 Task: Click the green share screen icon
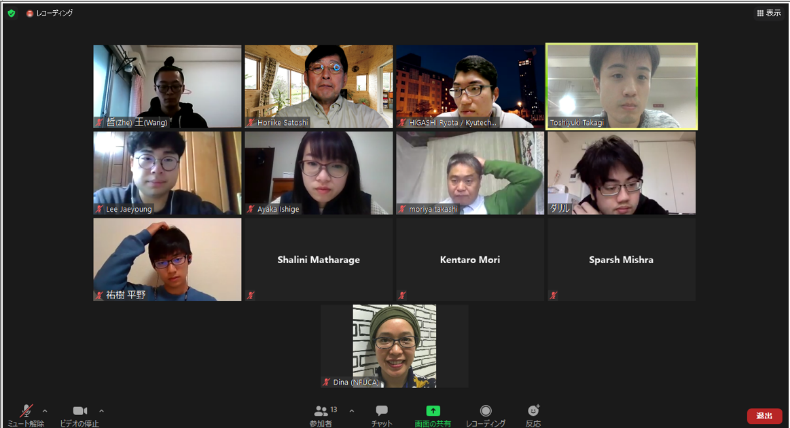(433, 411)
